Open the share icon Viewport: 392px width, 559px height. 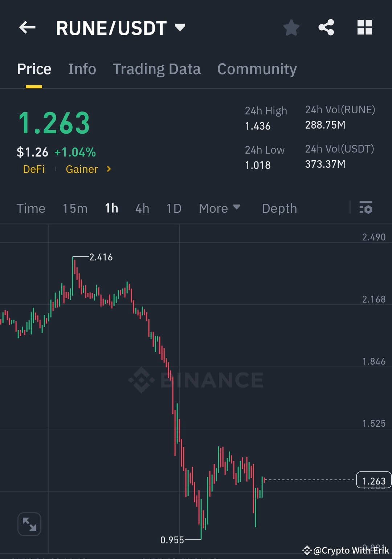pyautogui.click(x=326, y=27)
